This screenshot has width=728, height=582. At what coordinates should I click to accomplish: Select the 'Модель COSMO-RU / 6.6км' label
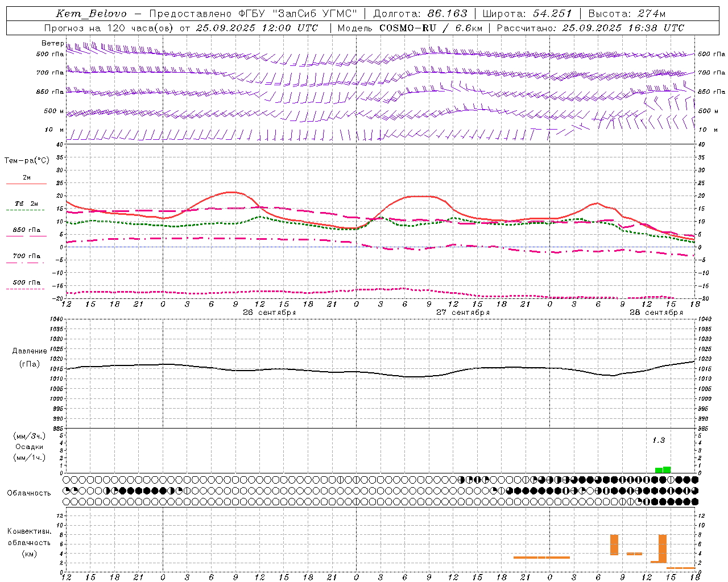click(410, 28)
